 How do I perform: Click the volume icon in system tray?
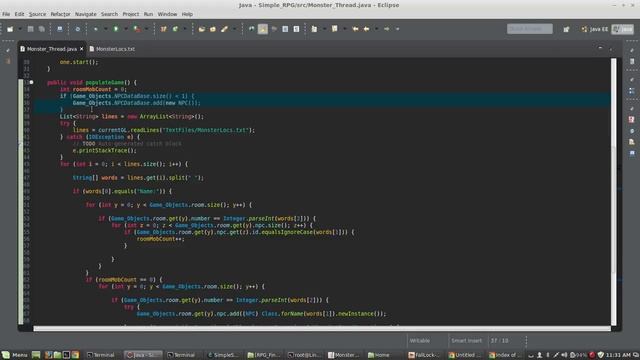tap(564, 355)
